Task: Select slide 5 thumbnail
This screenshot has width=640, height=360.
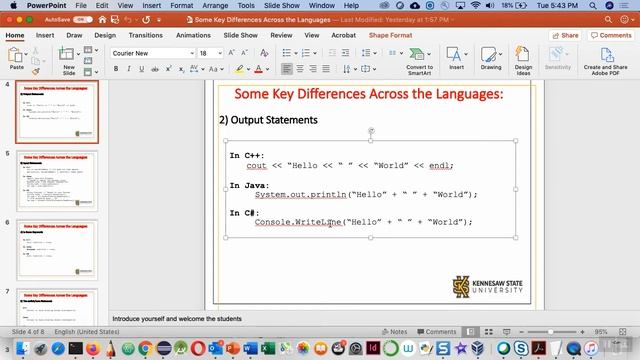Action: [x=57, y=181]
